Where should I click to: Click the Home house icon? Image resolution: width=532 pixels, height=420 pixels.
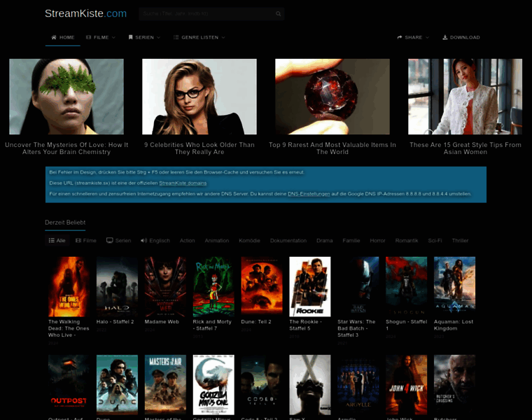coord(54,37)
